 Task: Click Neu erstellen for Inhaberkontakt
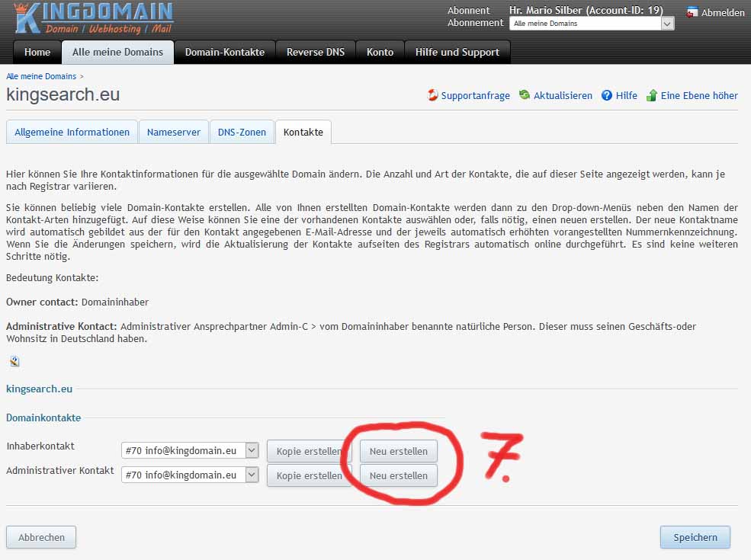tap(399, 451)
